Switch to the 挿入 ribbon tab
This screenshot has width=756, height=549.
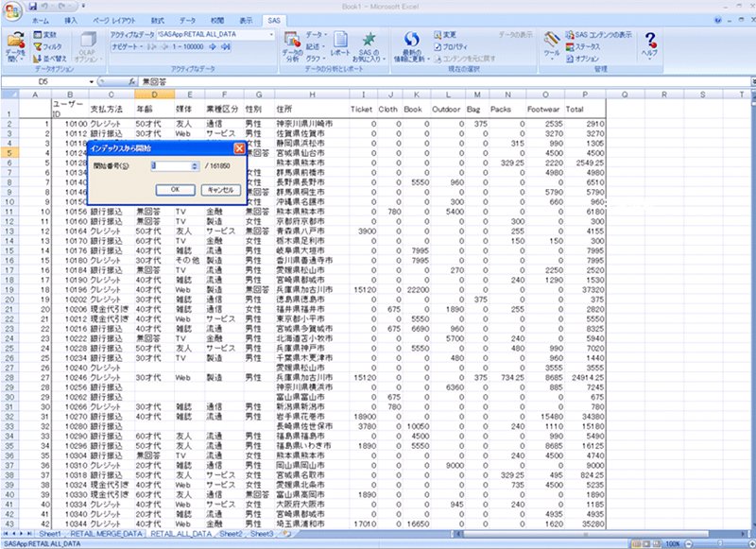pos(71,20)
